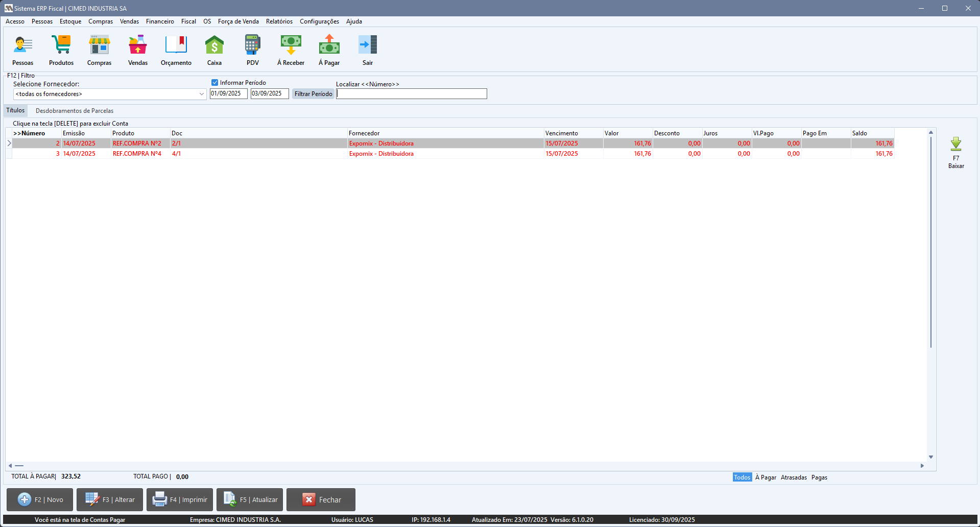
Task: Click the Localizar Número search field
Action: click(412, 94)
